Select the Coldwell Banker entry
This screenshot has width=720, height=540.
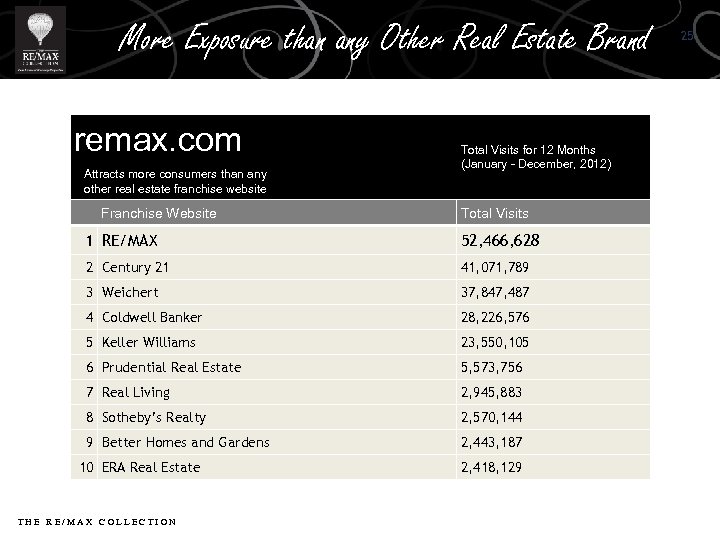(x=152, y=317)
